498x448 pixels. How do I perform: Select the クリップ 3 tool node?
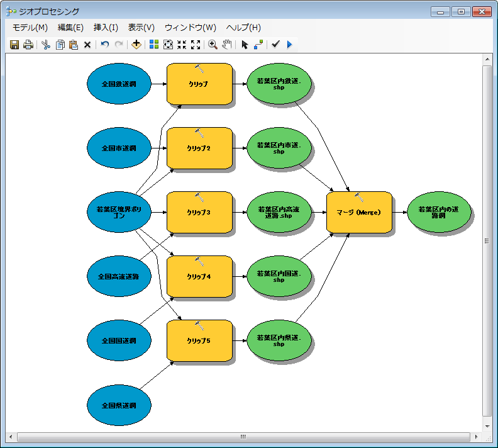tap(199, 213)
